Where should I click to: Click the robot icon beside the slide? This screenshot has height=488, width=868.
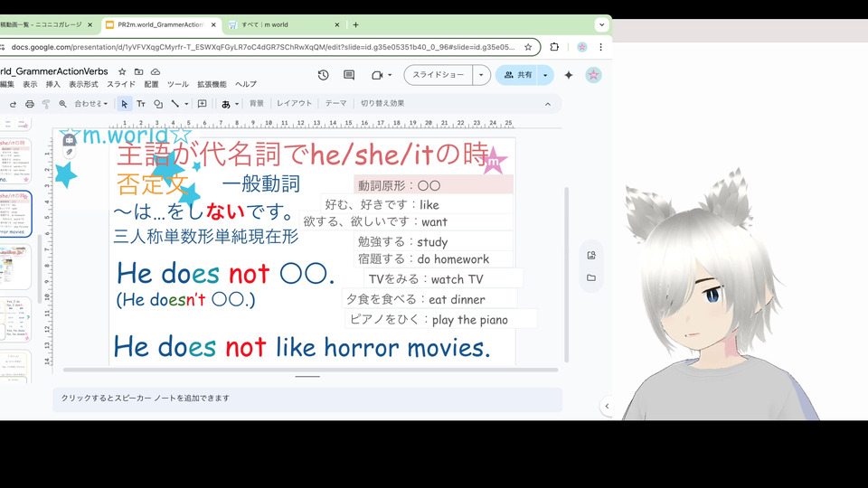pyautogui.click(x=69, y=140)
